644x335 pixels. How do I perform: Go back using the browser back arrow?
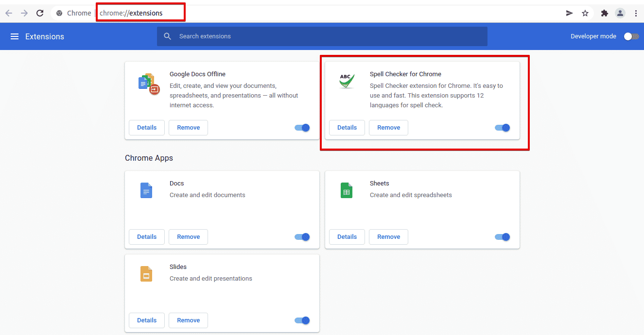[8, 13]
